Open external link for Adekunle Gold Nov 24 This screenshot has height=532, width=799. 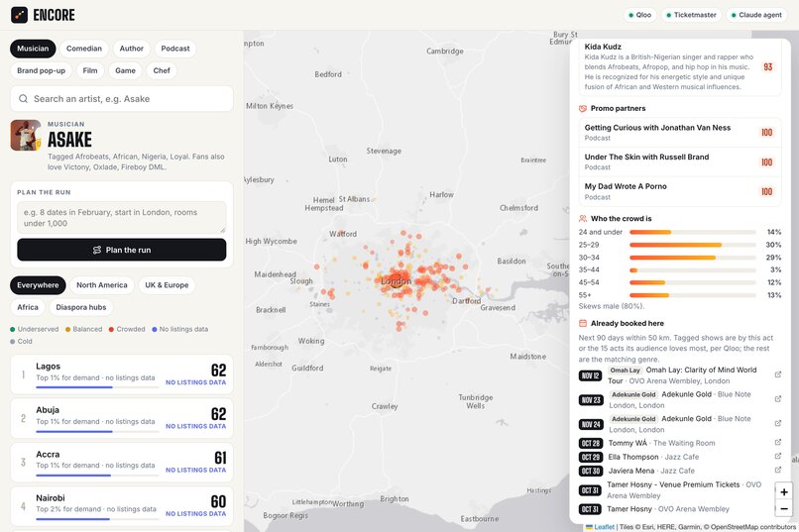coord(777,424)
